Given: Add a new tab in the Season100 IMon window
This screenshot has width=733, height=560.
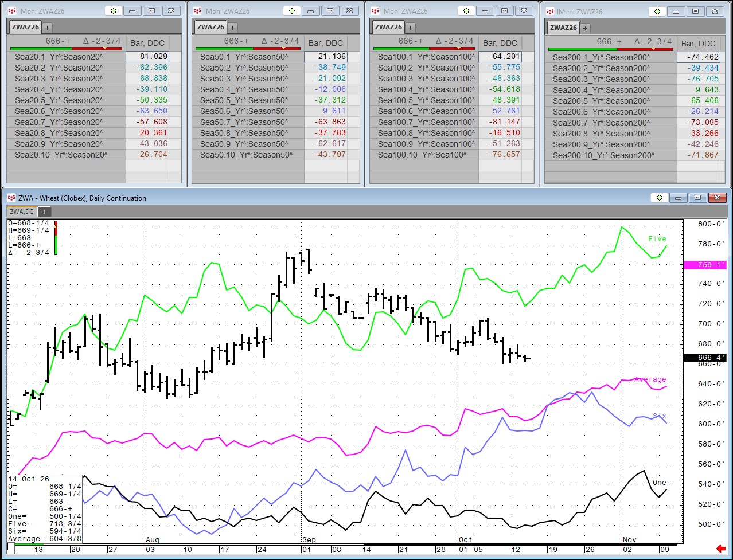Looking at the screenshot, I should (411, 27).
